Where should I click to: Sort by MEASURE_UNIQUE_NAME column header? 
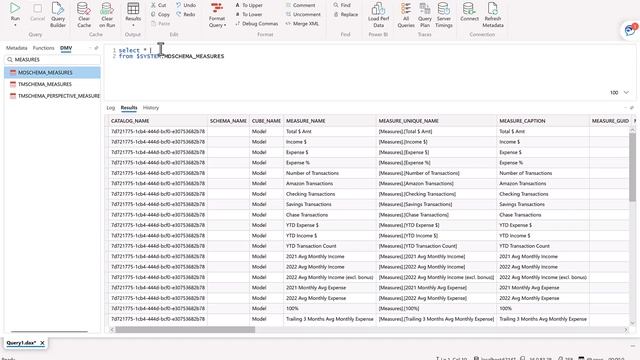pos(436,121)
